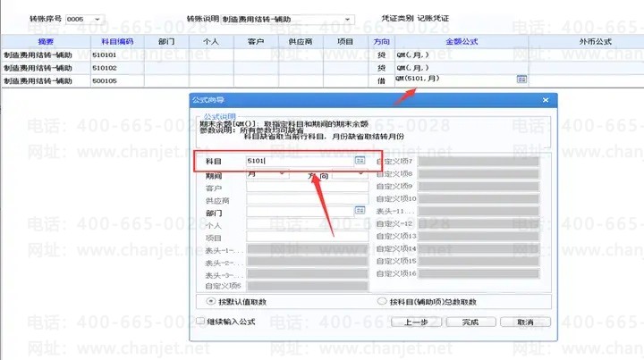Click the 摘要 column header
The image size is (644, 360).
click(46, 41)
